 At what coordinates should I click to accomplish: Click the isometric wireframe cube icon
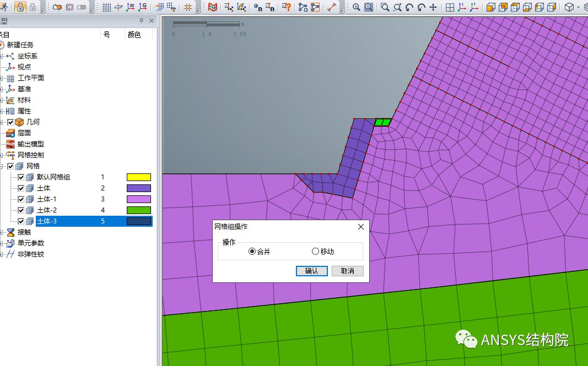coord(569,7)
